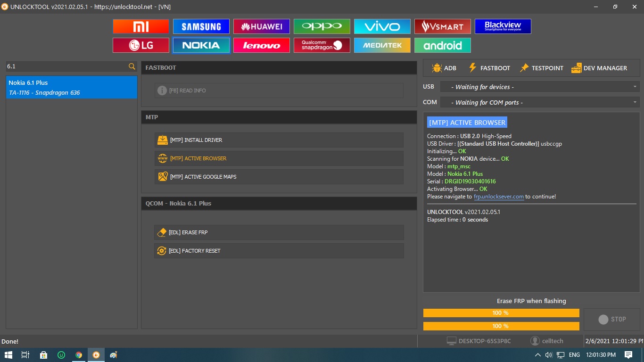
Task: Select the Samsung brand logo
Action: [201, 26]
